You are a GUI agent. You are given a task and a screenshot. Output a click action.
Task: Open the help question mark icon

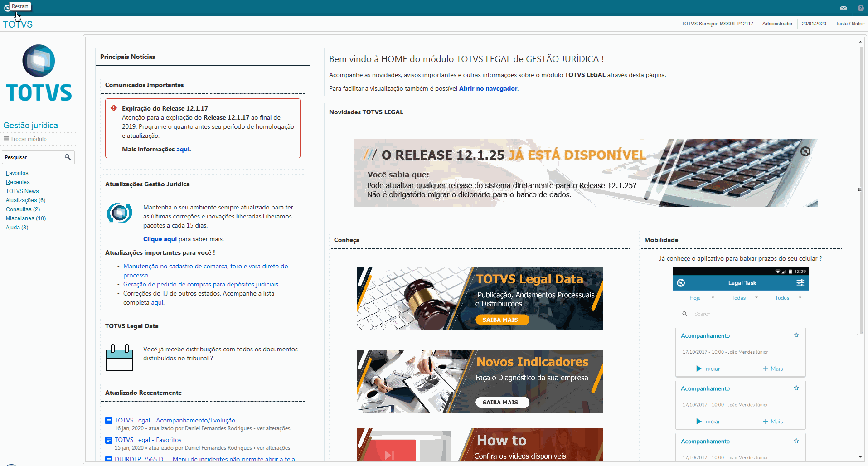pyautogui.click(x=861, y=8)
